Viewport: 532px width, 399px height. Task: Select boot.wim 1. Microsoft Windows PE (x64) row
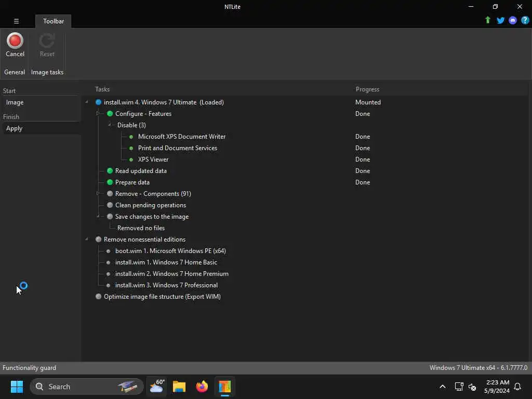170,251
